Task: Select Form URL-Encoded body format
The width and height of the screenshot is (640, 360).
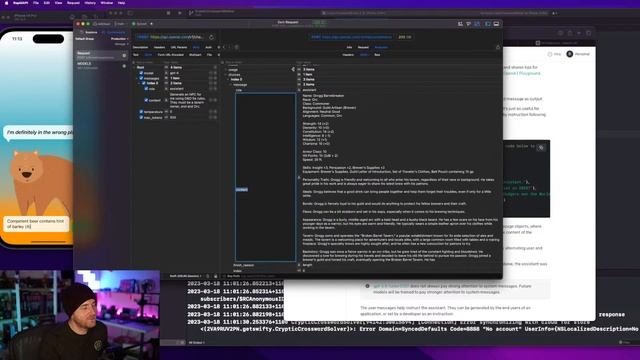Action: pyautogui.click(x=171, y=55)
